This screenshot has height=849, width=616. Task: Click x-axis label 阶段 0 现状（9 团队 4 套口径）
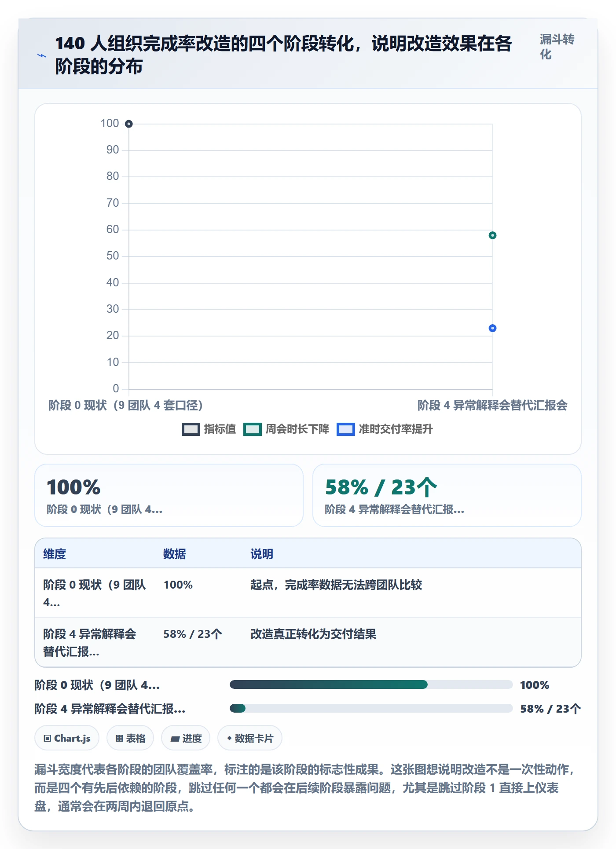[x=125, y=405]
